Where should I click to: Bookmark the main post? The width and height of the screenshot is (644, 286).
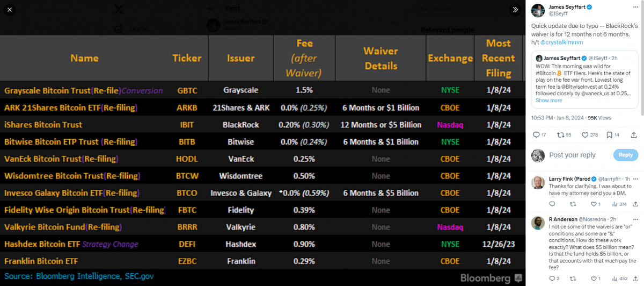pyautogui.click(x=610, y=135)
